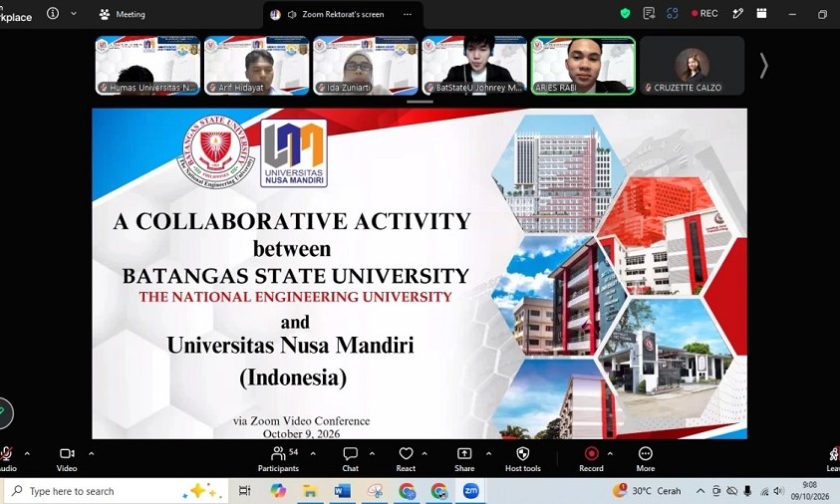The image size is (840, 504).
Task: Open Host tools shield
Action: click(523, 459)
